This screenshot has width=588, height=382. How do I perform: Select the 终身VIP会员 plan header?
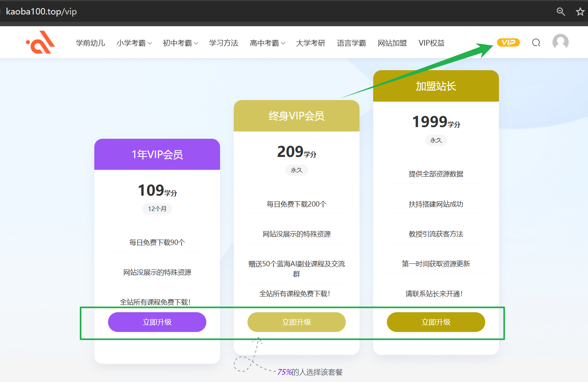(297, 116)
